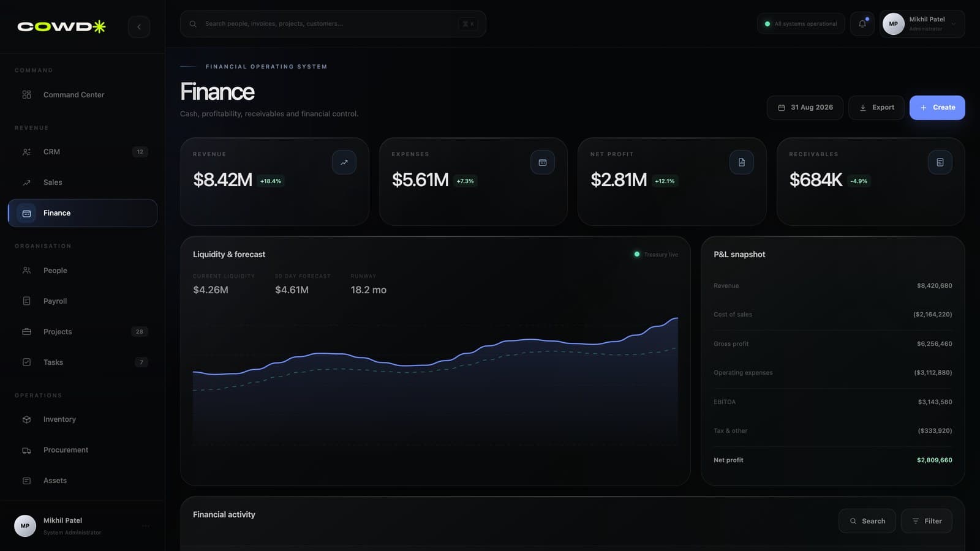
Task: Go to CRM in the sidebar
Action: click(x=83, y=152)
